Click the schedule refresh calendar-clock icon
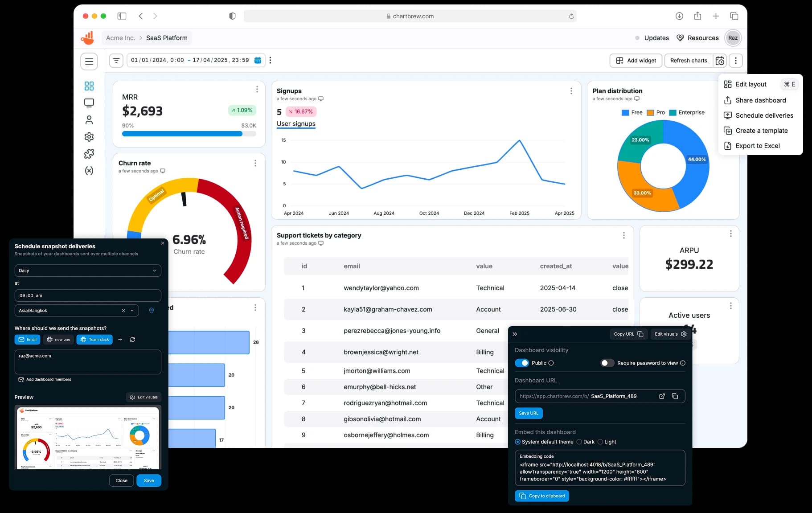Screen dimensions: 812x513 (720, 61)
